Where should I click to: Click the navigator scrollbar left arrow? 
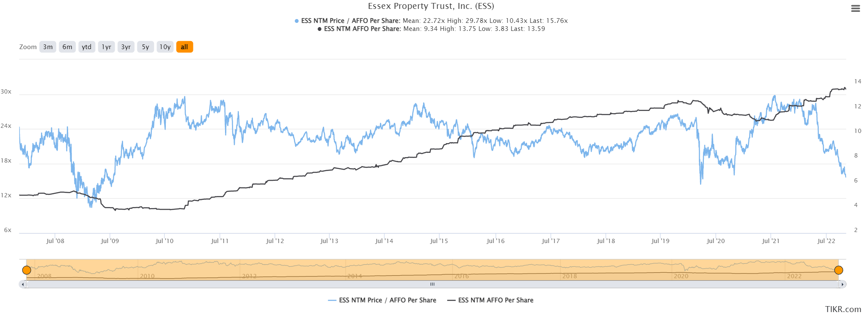click(x=23, y=285)
